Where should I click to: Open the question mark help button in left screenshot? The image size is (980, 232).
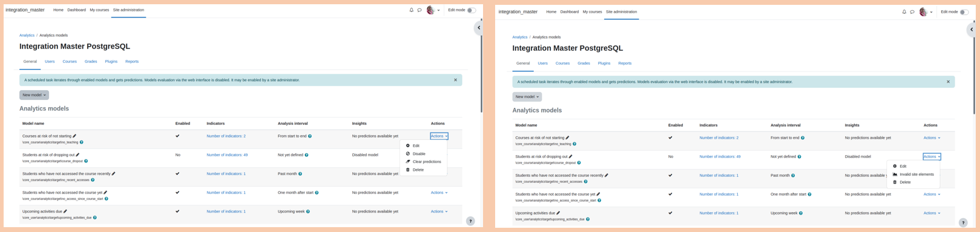(470, 221)
